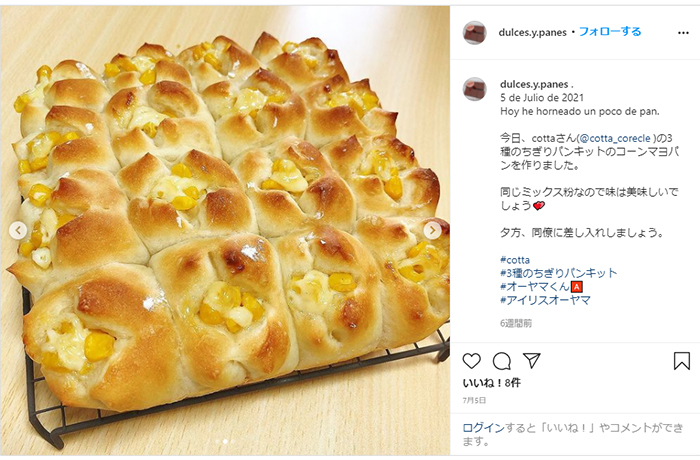
Task: Click the ログイン login link
Action: pyautogui.click(x=483, y=428)
